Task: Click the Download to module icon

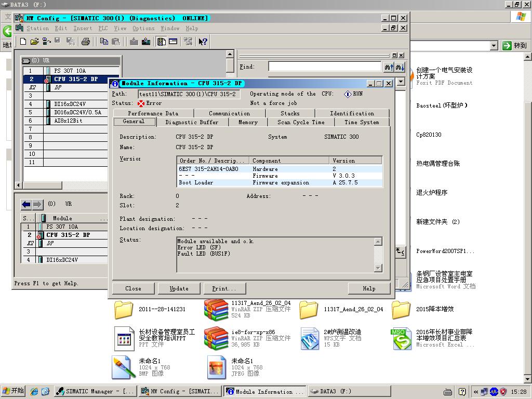Action: [x=134, y=42]
